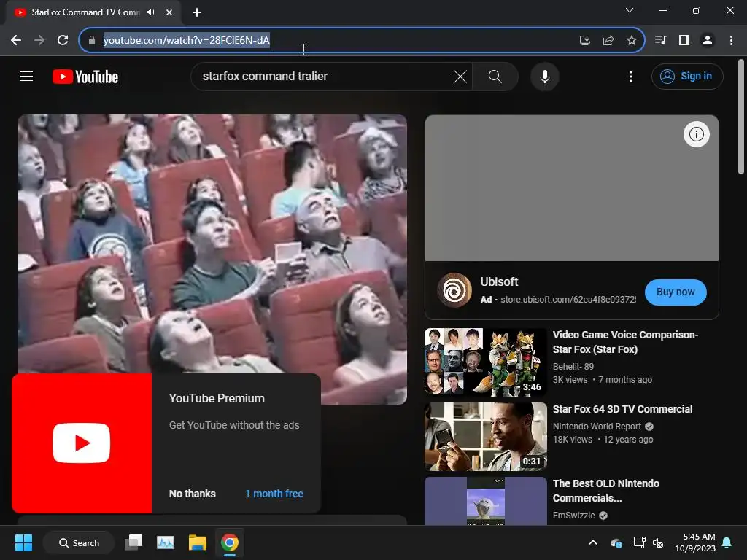Bookmark this tab with the star icon

(631, 41)
